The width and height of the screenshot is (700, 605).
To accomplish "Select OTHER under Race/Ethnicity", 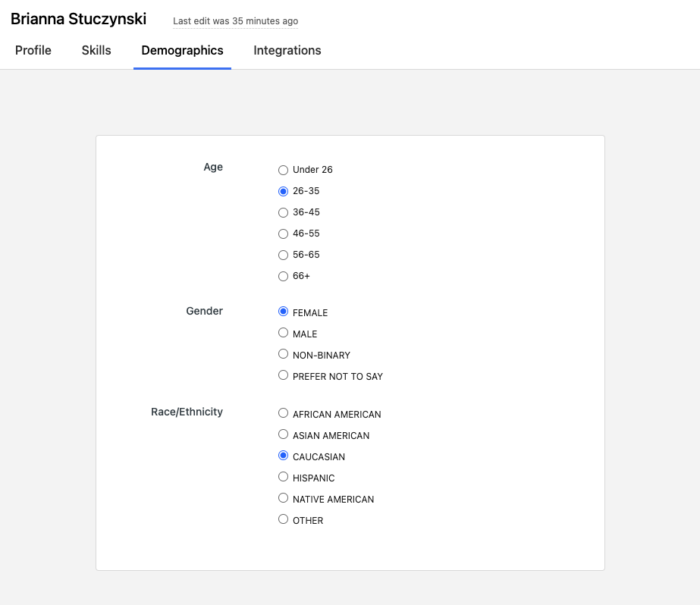I will (x=283, y=519).
